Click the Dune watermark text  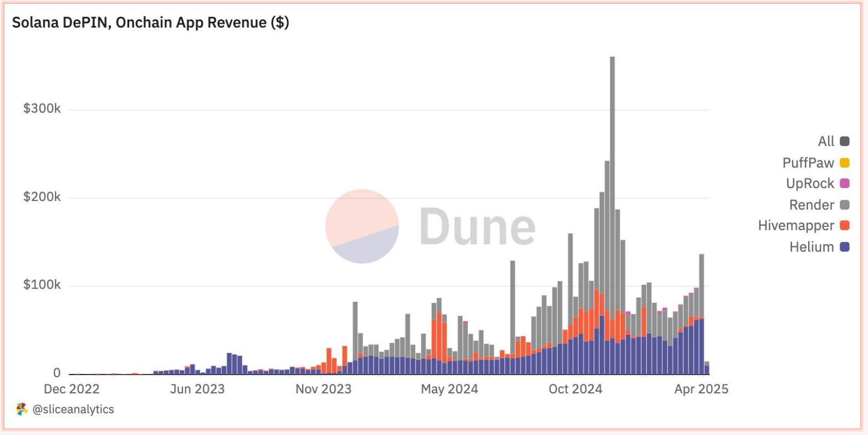tap(477, 226)
